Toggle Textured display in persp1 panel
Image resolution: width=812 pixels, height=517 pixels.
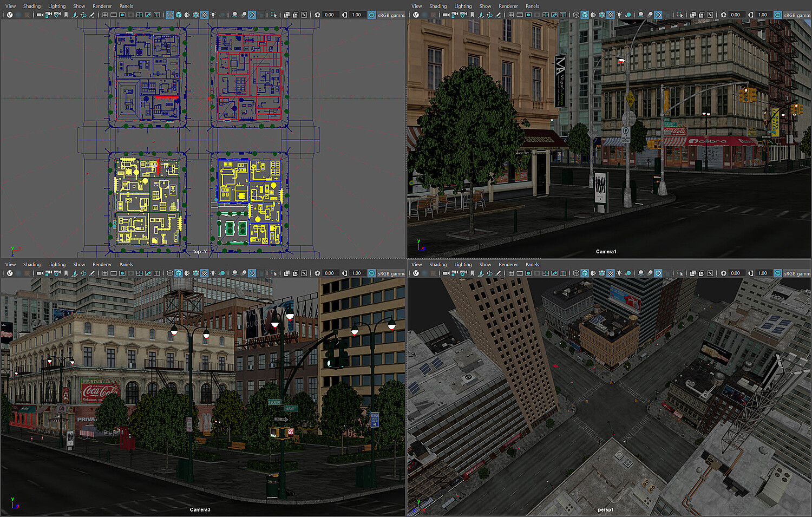pyautogui.click(x=610, y=273)
